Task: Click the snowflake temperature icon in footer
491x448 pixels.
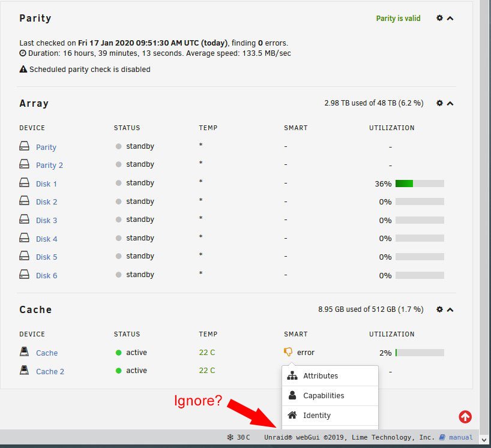Action: 230,437
